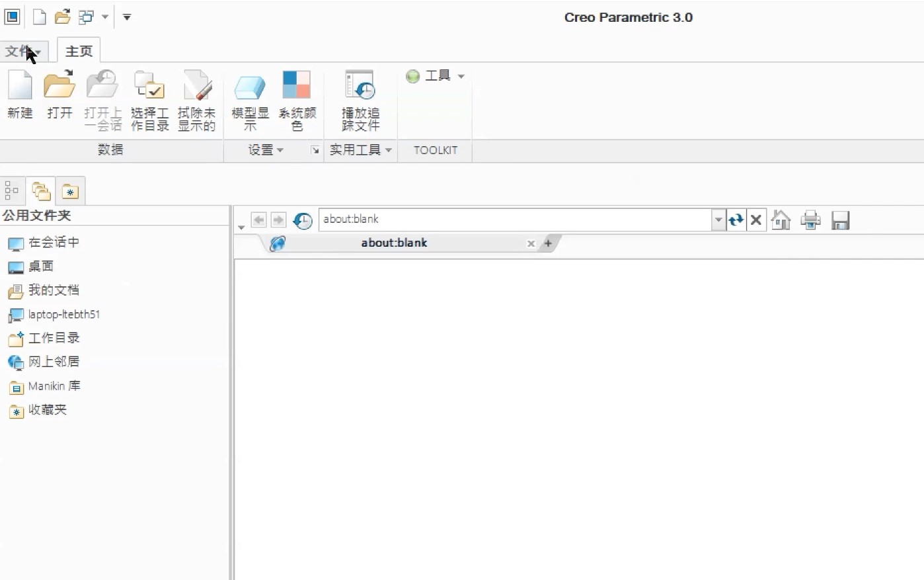Screen dimensions: 924x580
Task: Select 桌面 in common folders
Action: pyautogui.click(x=31, y=267)
